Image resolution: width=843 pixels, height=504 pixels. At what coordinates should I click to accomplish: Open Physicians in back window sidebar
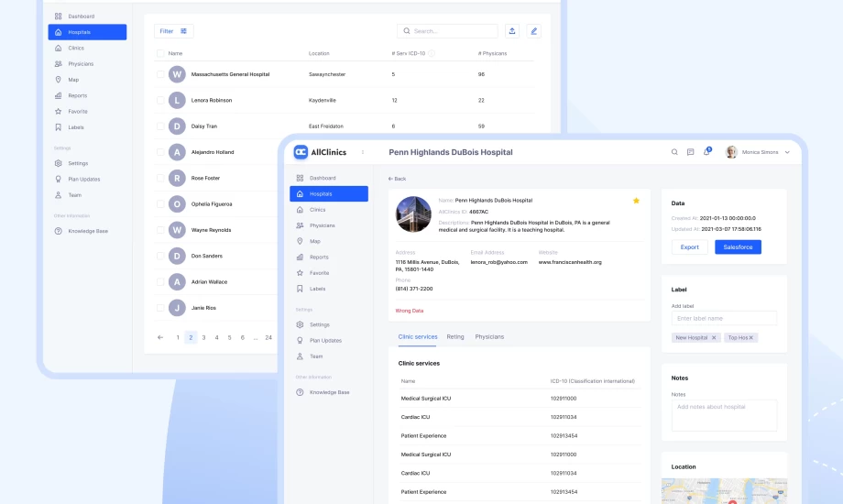[x=87, y=64]
